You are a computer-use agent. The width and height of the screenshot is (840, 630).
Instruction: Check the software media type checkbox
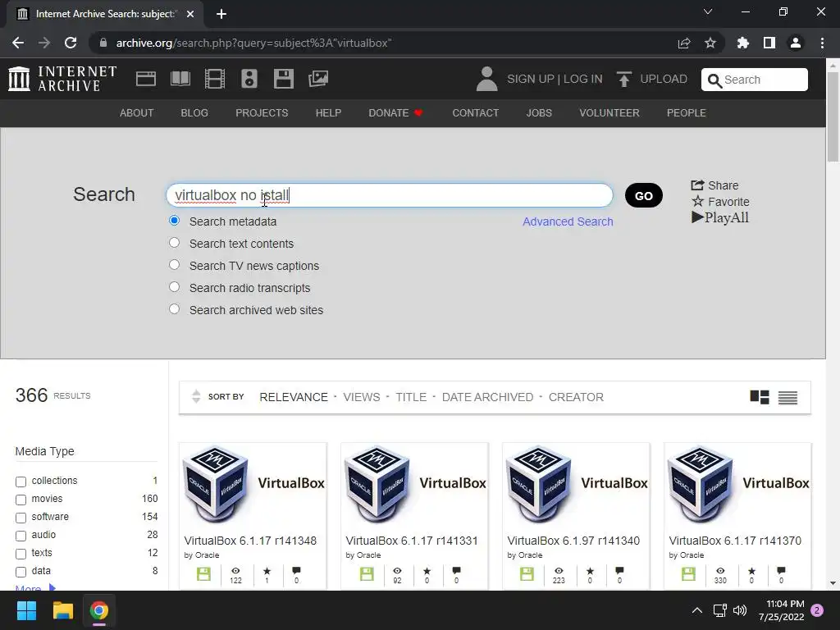(21, 518)
